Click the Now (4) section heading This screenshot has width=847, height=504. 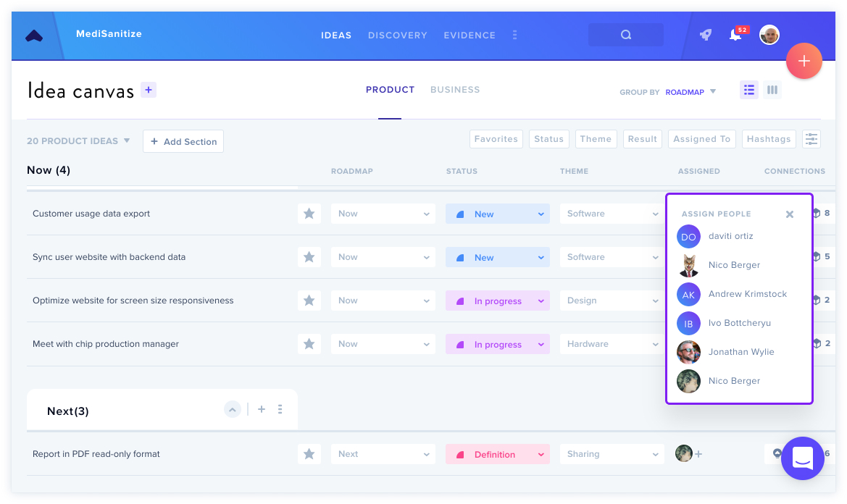(49, 170)
